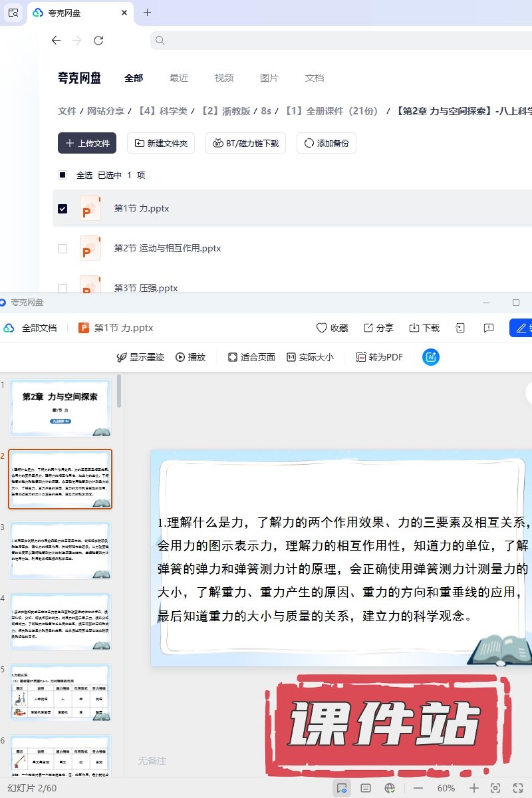The width and height of the screenshot is (532, 798).
Task: Toggle the 全选 select-all checkbox
Action: (x=63, y=175)
